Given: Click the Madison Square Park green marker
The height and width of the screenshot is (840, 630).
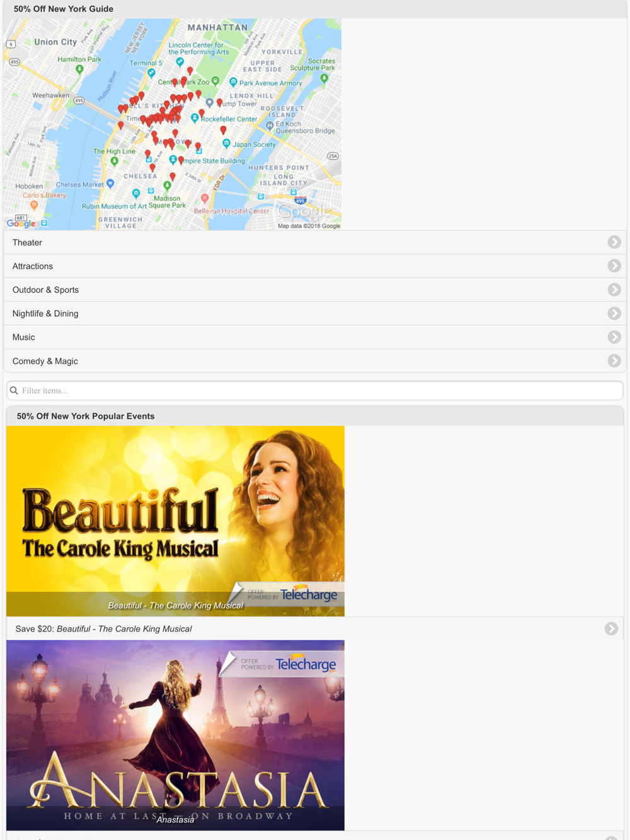Looking at the screenshot, I should [x=167, y=185].
